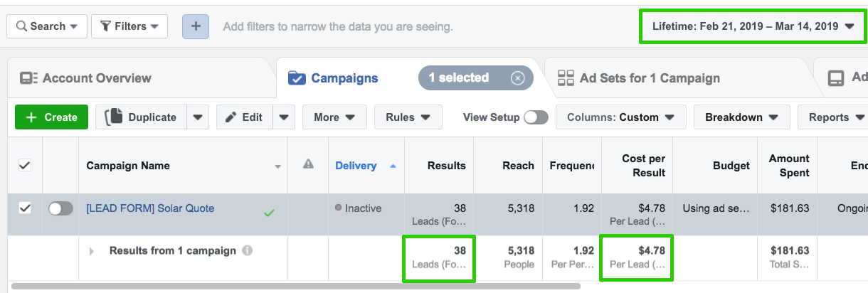
Task: Open the Duplicate dropdown arrow
Action: pos(198,117)
